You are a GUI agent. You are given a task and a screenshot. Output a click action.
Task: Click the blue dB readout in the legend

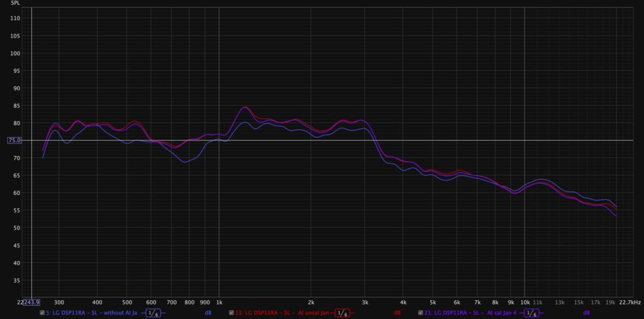[x=208, y=313]
